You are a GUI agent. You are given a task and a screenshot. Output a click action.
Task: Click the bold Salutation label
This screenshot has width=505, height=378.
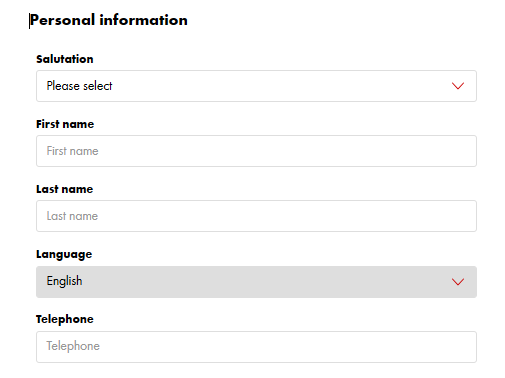click(x=65, y=59)
